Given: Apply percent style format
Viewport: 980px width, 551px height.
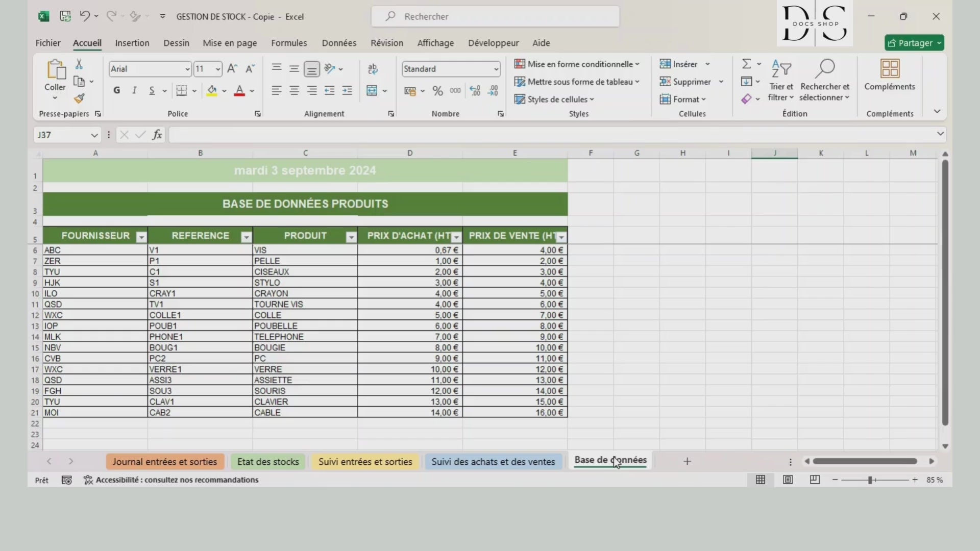Looking at the screenshot, I should pyautogui.click(x=437, y=91).
